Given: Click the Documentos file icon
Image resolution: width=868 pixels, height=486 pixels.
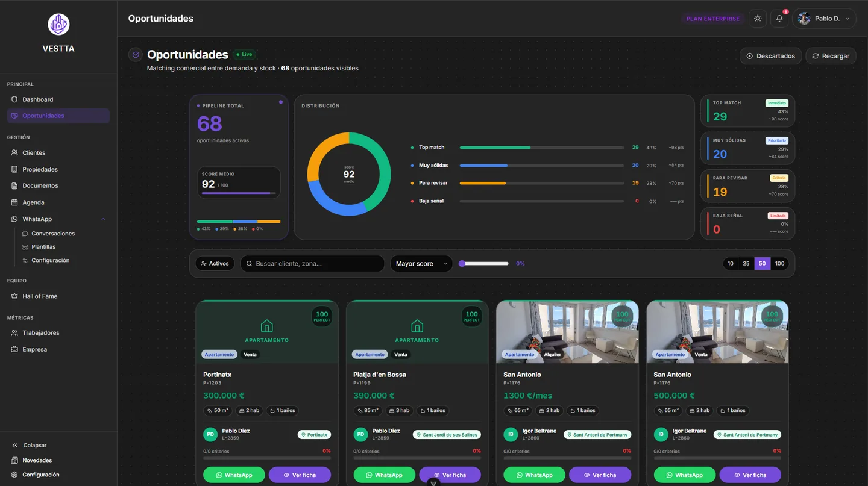Looking at the screenshot, I should tap(14, 185).
